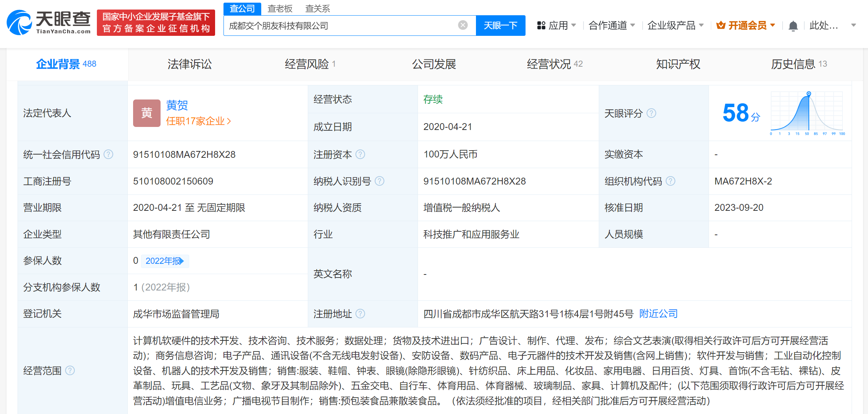This screenshot has width=868, height=414.
Task: Click the 黄 avatar of legal representative
Action: 146,113
